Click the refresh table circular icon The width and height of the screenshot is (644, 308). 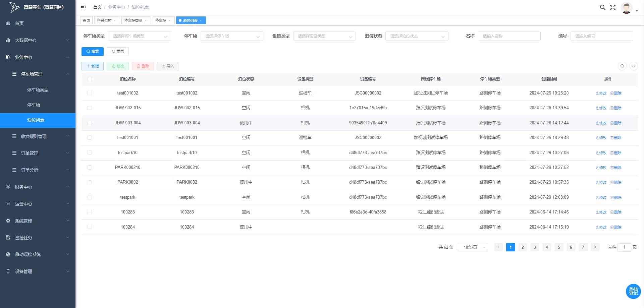click(634, 66)
